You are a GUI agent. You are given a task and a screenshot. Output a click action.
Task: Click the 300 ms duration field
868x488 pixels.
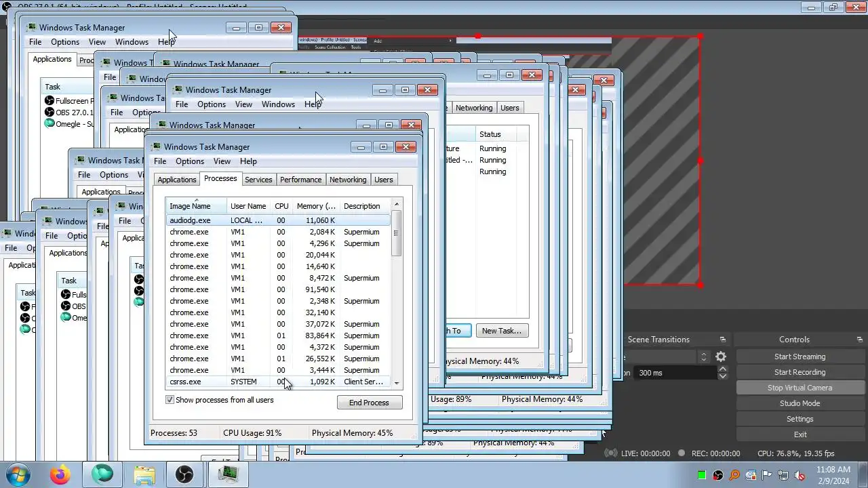click(x=676, y=373)
